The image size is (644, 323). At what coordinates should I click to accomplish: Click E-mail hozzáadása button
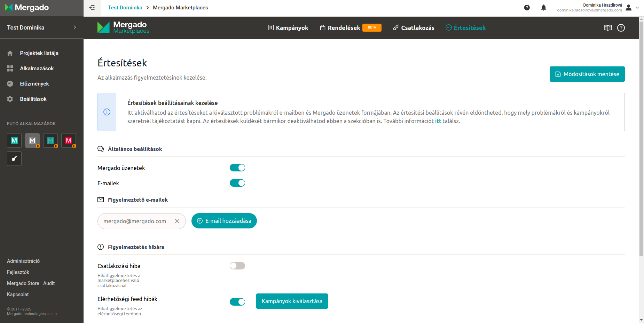pyautogui.click(x=224, y=221)
